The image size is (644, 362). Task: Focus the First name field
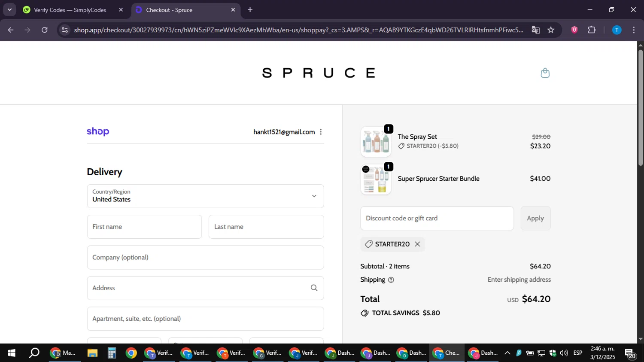[144, 227]
